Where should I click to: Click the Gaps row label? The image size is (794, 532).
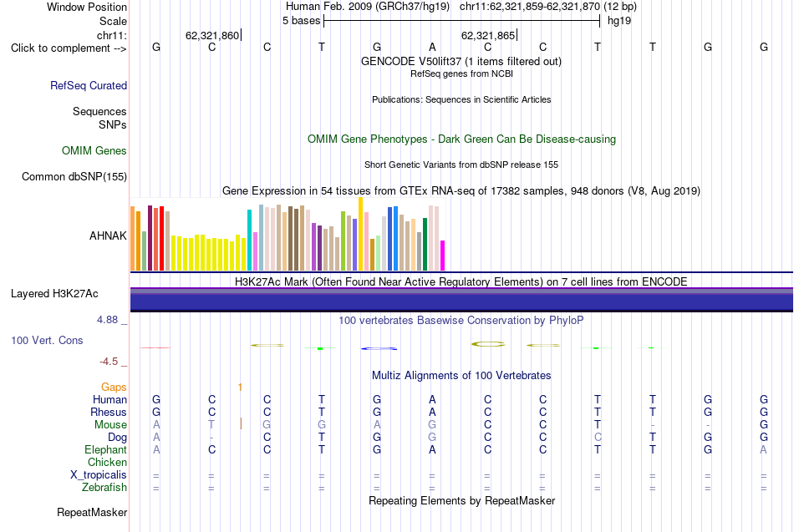(114, 388)
